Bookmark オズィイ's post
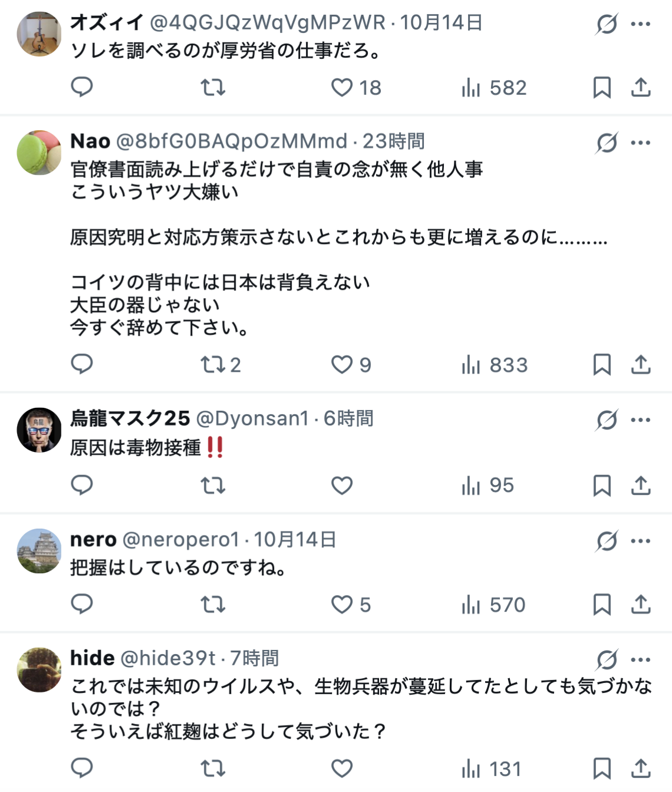 [602, 88]
